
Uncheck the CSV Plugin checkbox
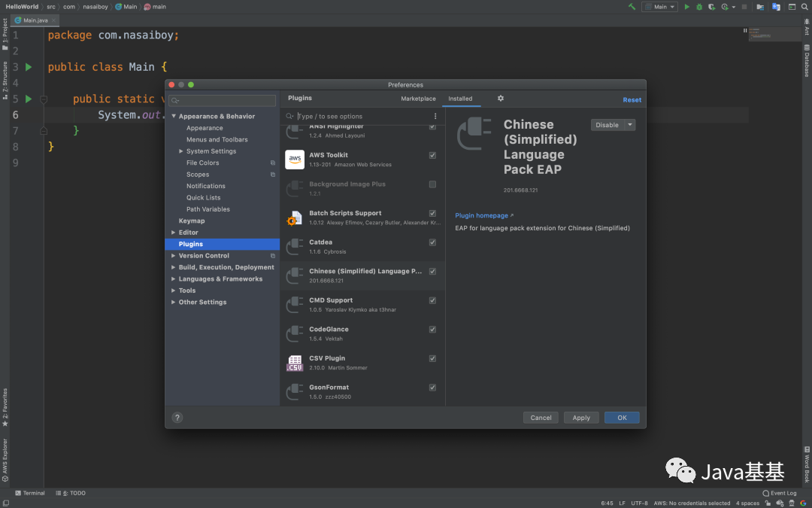tap(432, 358)
